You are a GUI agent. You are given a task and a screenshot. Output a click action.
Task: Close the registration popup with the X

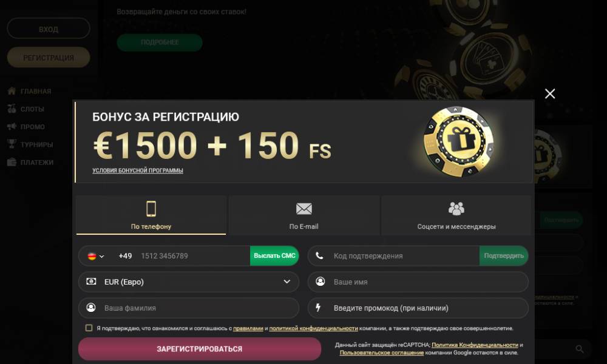click(550, 93)
